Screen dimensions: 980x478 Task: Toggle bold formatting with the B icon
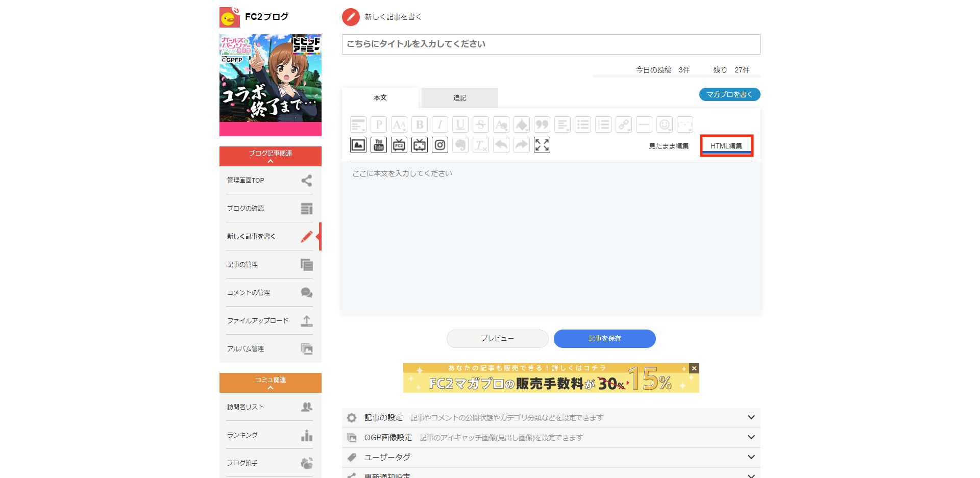[x=420, y=124]
